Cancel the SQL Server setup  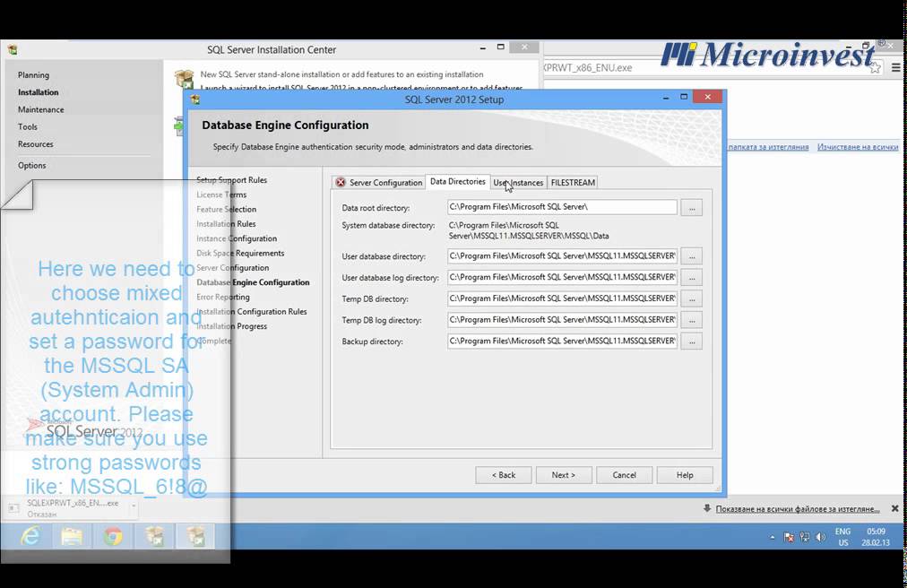(x=624, y=475)
